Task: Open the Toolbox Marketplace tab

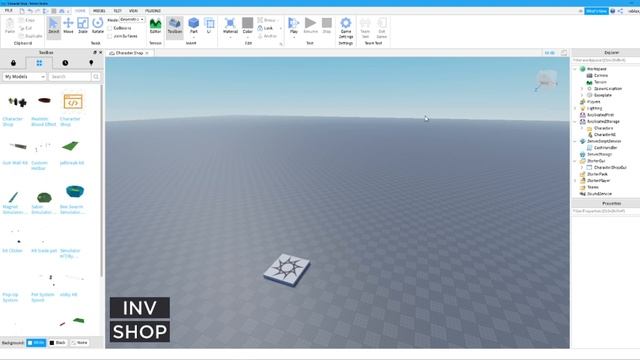Action: (13, 63)
